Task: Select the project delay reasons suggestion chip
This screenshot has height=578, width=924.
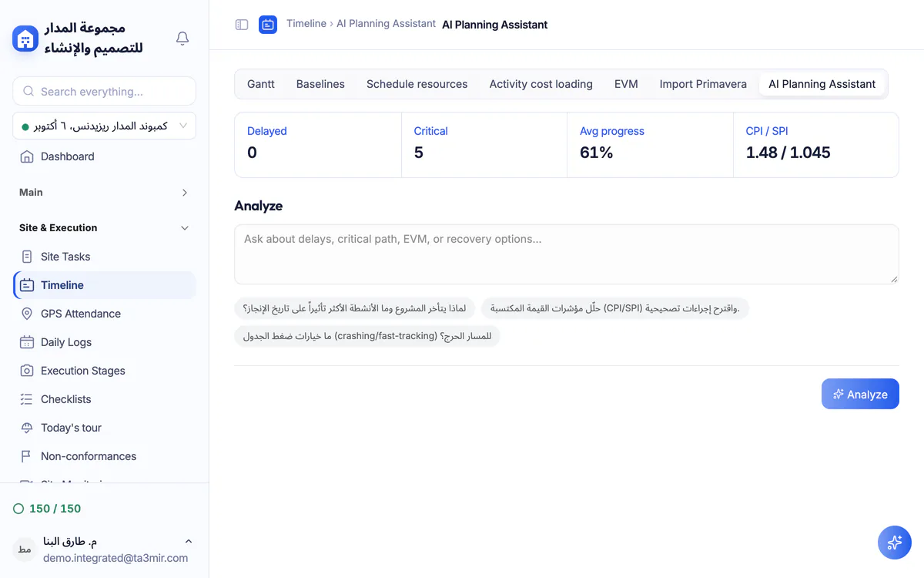Action: (x=354, y=308)
